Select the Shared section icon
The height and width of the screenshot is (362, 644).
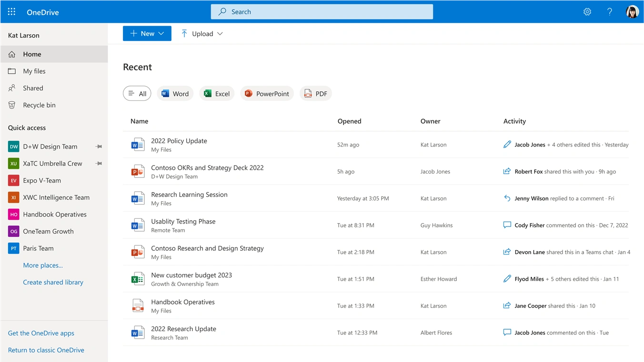(x=11, y=88)
